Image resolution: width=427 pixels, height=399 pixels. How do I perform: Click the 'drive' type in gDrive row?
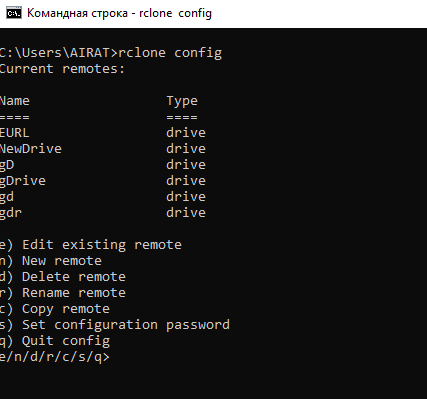tap(186, 181)
